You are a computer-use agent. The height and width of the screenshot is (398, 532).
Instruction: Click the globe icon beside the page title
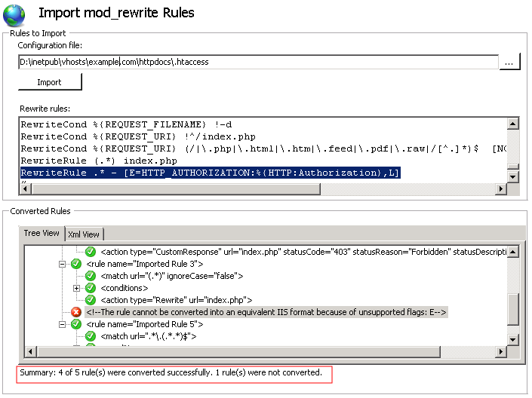(x=17, y=14)
